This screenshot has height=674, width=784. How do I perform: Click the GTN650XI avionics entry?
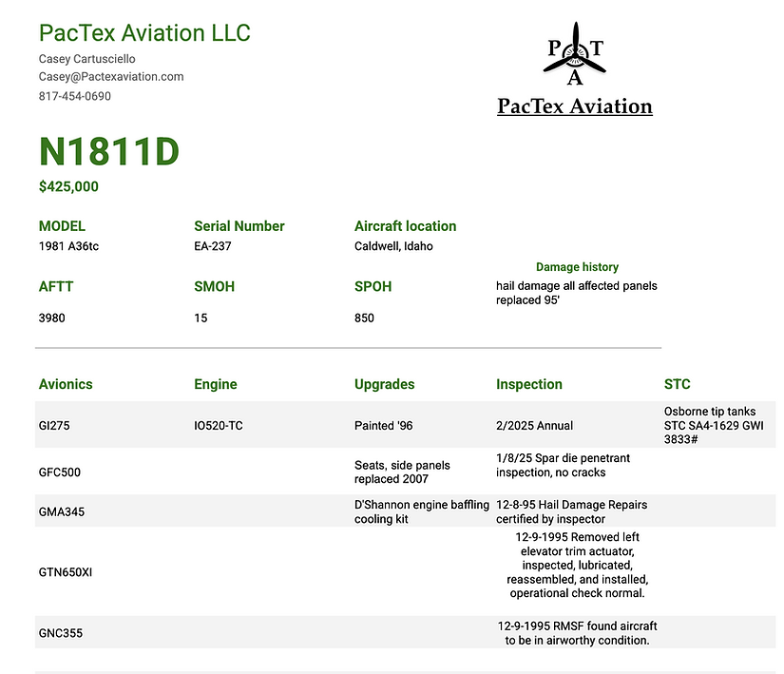pos(65,572)
